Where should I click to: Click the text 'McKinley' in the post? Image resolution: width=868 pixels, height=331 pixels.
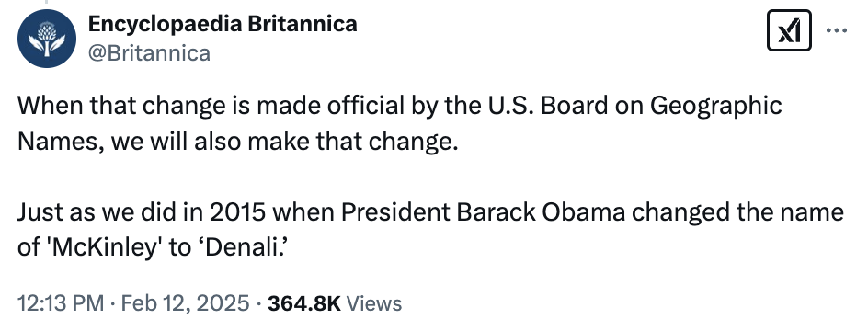click(101, 248)
